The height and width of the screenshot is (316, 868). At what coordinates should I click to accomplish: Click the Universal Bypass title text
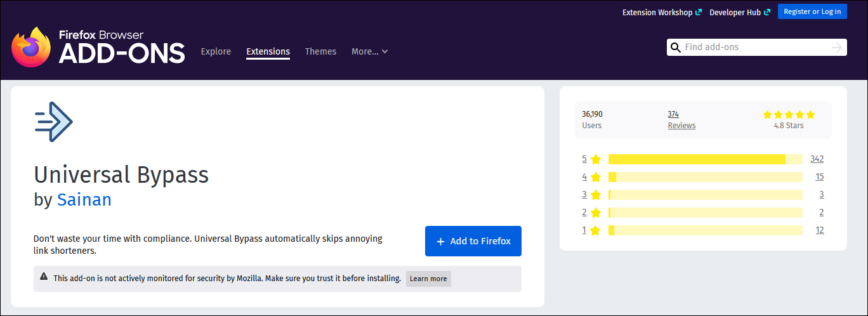[x=121, y=174]
